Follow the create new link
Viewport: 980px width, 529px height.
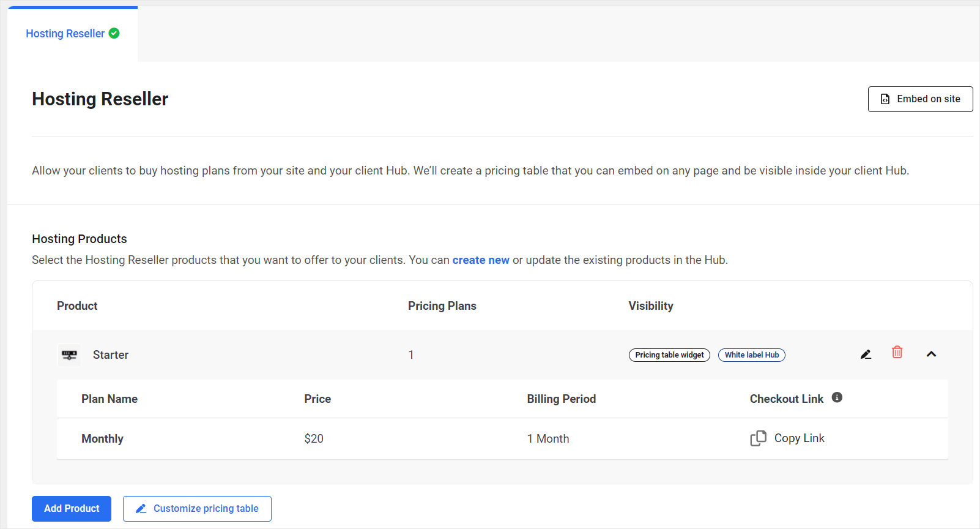(481, 260)
